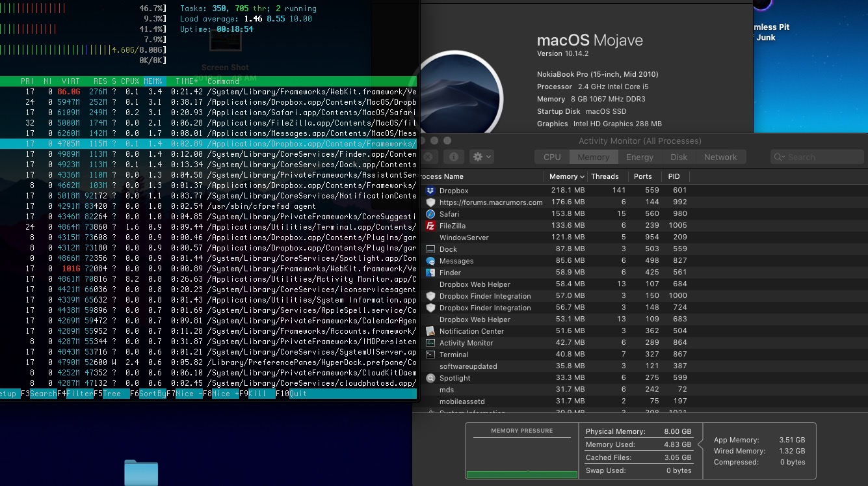Click F5 Tree in htop footer
This screenshot has height=486, width=868.
coord(112,394)
